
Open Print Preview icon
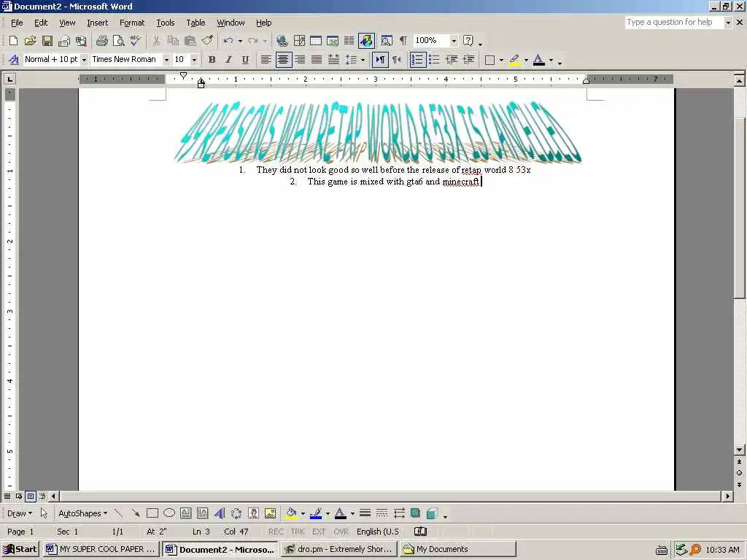tap(119, 41)
